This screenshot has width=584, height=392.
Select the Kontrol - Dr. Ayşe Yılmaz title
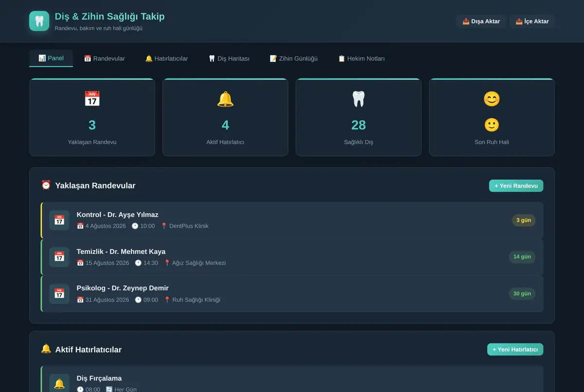click(117, 214)
